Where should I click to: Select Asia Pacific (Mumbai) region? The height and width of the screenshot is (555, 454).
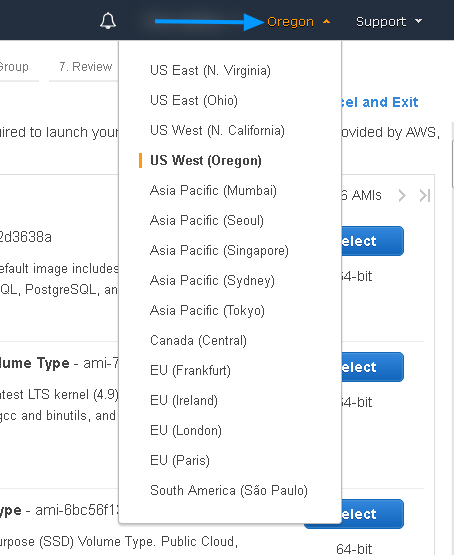[x=213, y=190]
